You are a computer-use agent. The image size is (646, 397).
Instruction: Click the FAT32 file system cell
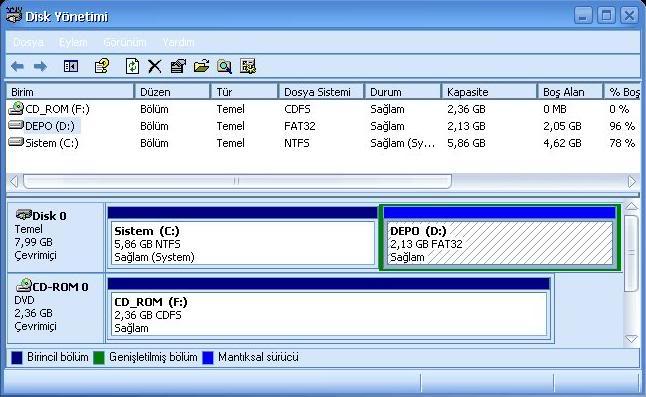click(x=300, y=126)
